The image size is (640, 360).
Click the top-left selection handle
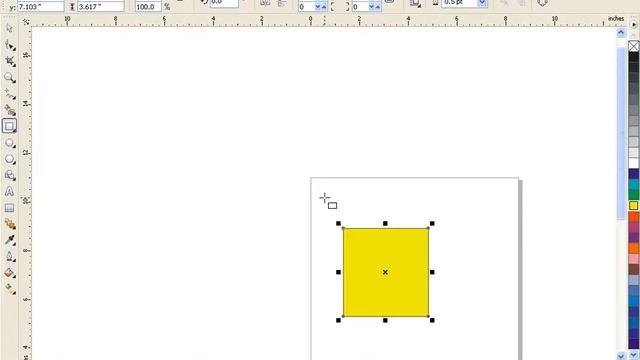tap(338, 224)
